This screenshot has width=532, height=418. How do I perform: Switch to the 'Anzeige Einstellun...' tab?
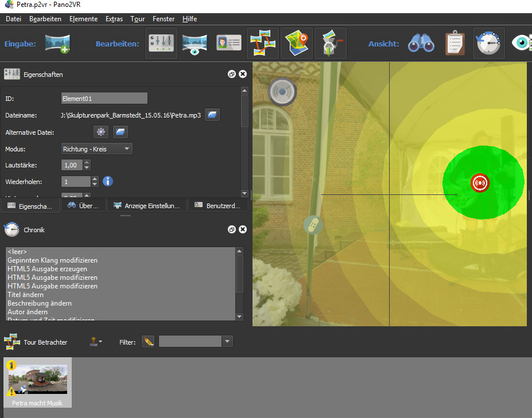[147, 205]
